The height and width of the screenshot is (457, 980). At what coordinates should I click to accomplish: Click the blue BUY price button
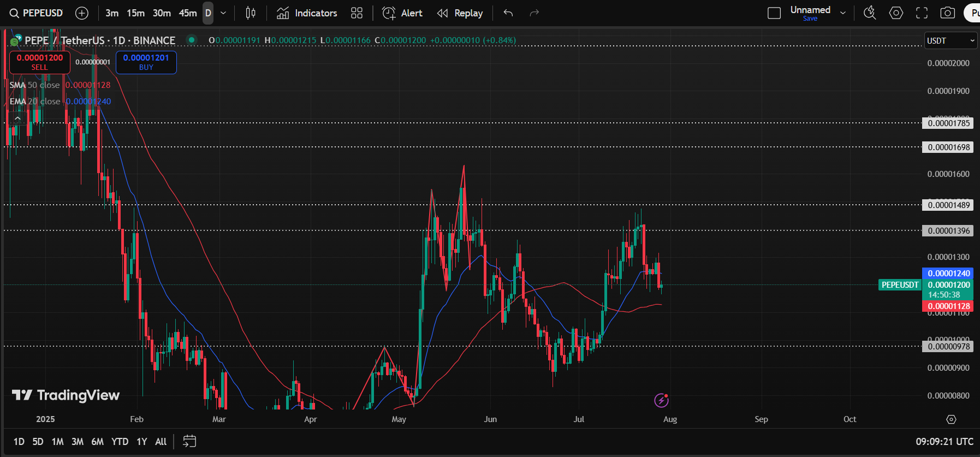(146, 62)
